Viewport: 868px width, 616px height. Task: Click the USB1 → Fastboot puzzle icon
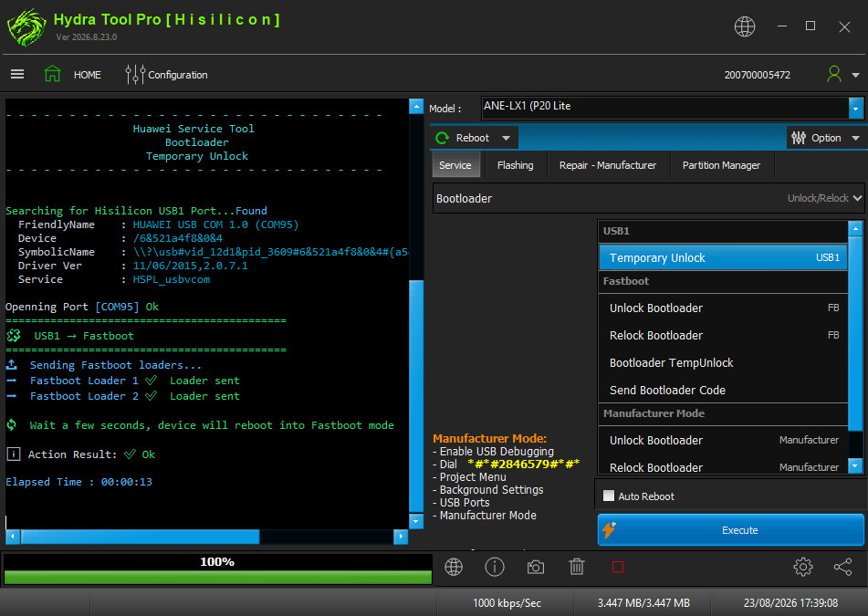tap(14, 336)
